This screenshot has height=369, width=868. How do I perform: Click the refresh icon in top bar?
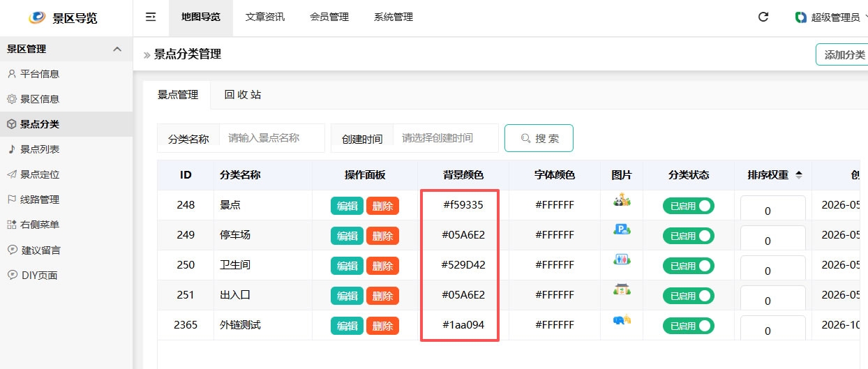[x=763, y=17]
